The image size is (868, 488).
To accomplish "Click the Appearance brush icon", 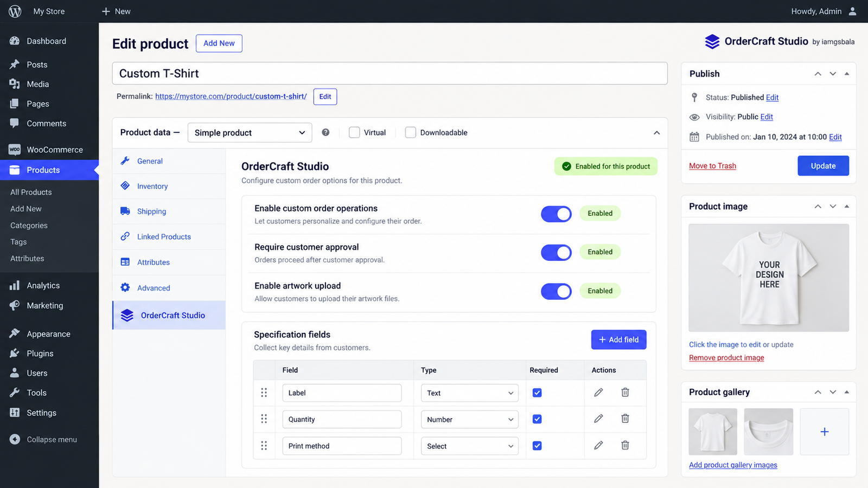I will [x=15, y=333].
